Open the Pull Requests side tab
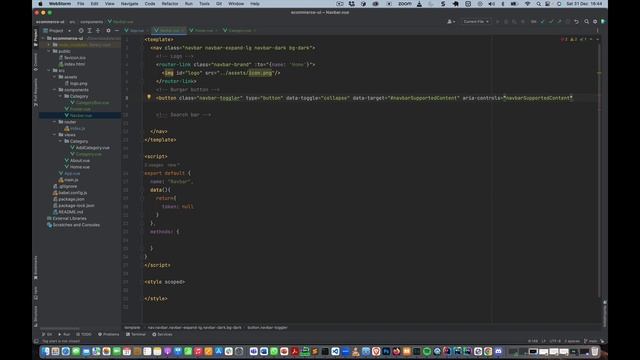 (x=36, y=93)
